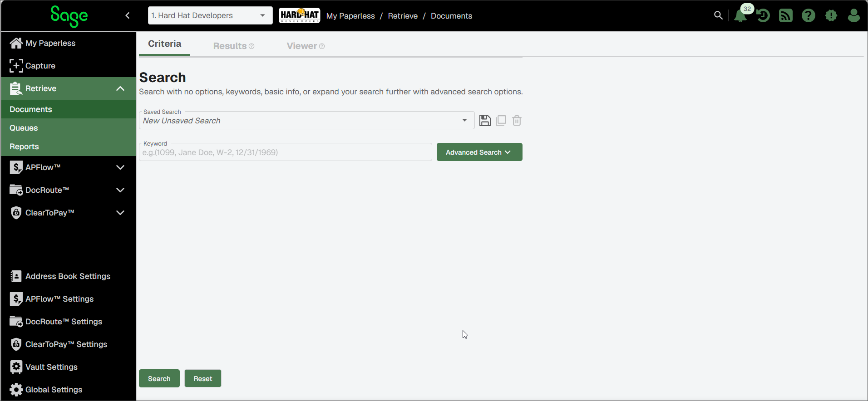The height and width of the screenshot is (401, 868).
Task: Open notifications bell with 32 badge
Action: (x=741, y=15)
